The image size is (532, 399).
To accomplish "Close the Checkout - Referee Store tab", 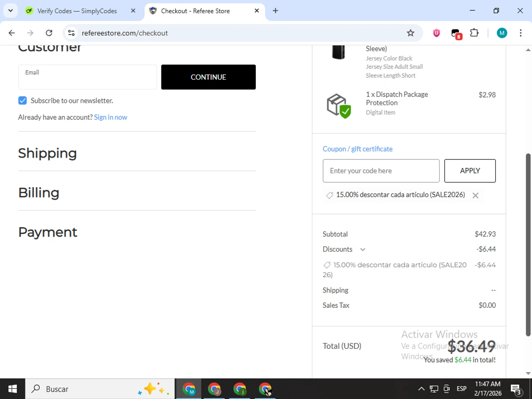I will pyautogui.click(x=257, y=11).
